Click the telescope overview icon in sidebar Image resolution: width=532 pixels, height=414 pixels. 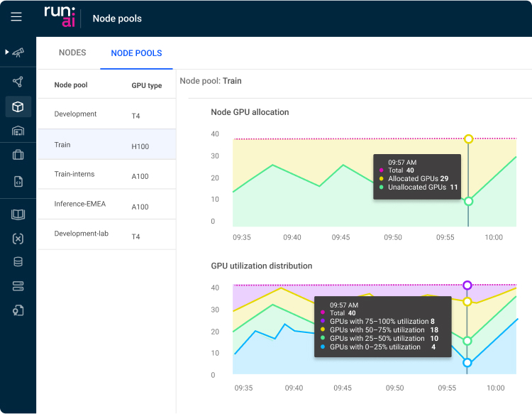click(19, 53)
